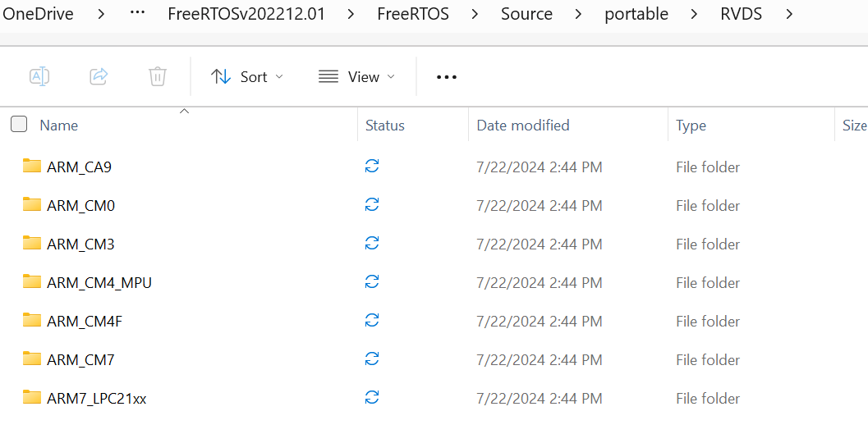The height and width of the screenshot is (434, 868).
Task: Click the ARM_CM4F folder icon
Action: tap(32, 321)
